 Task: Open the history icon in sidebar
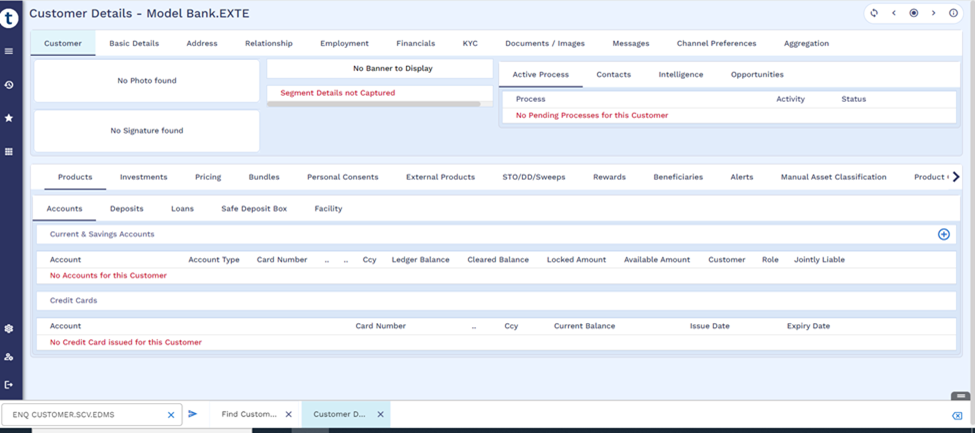click(9, 85)
